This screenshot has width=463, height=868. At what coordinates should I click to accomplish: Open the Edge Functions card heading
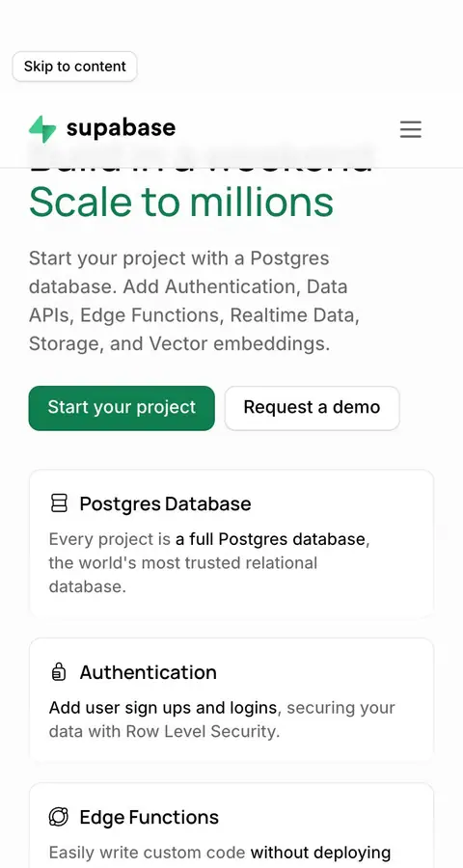click(x=149, y=817)
